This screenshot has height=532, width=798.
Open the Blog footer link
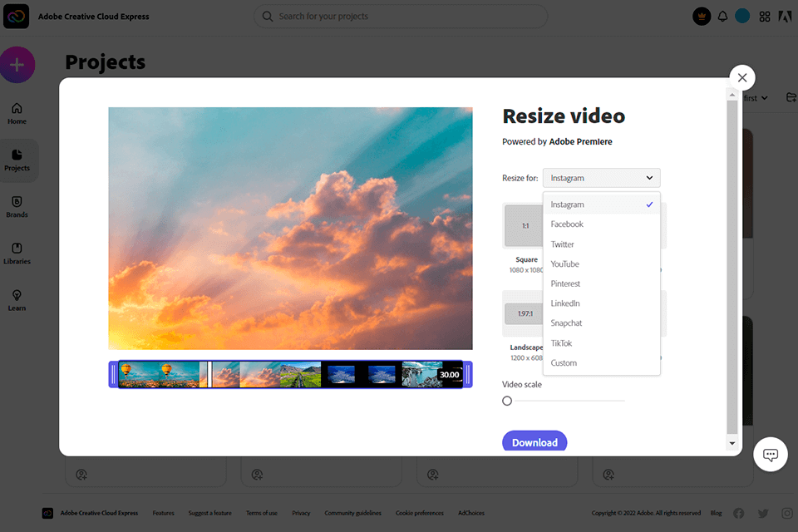(x=716, y=513)
